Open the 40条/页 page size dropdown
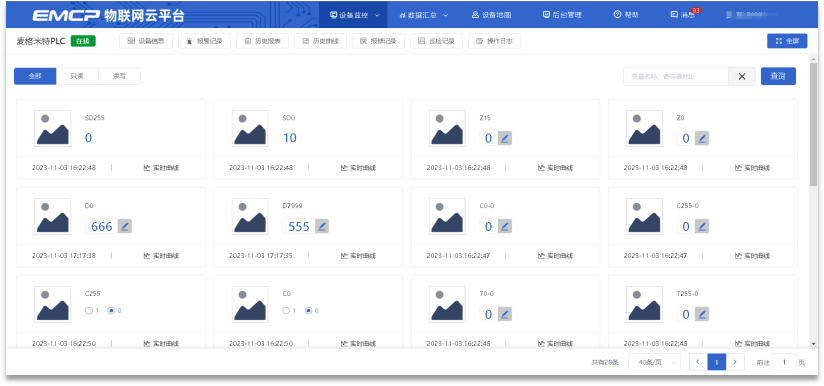 pos(655,362)
